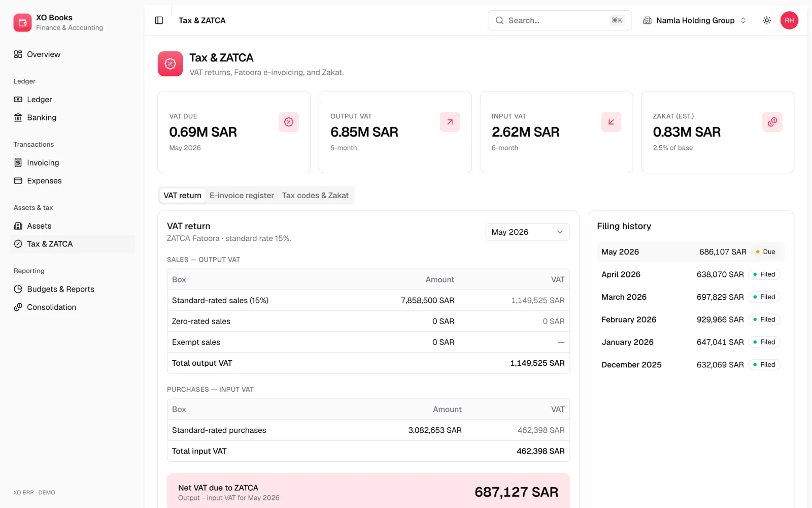
Task: Click the Invoicing receipt icon
Action: pos(18,163)
